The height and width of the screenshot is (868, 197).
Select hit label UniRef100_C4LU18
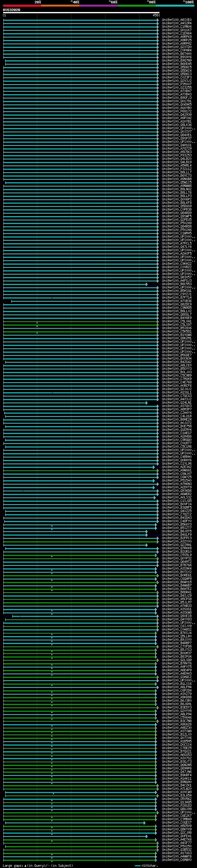(177, 416)
